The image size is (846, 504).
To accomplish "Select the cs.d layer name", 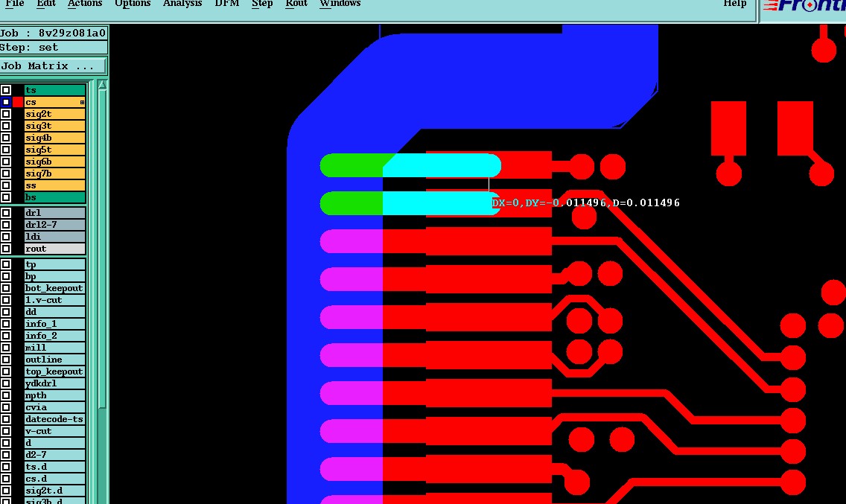I will [55, 479].
